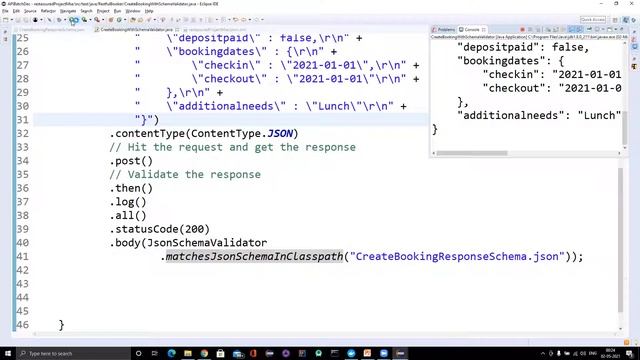Click the Pin Console icon
Image resolution: width=640 pixels, height=360 pixels.
click(589, 29)
